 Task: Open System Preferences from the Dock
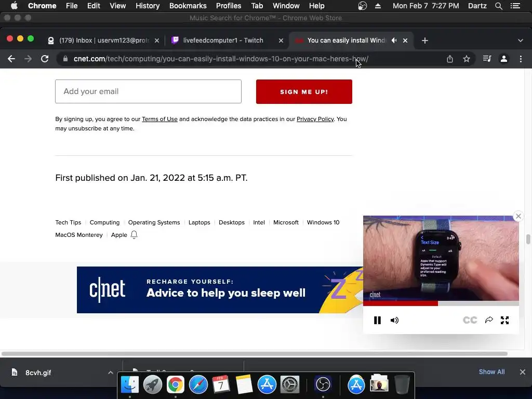(x=289, y=385)
